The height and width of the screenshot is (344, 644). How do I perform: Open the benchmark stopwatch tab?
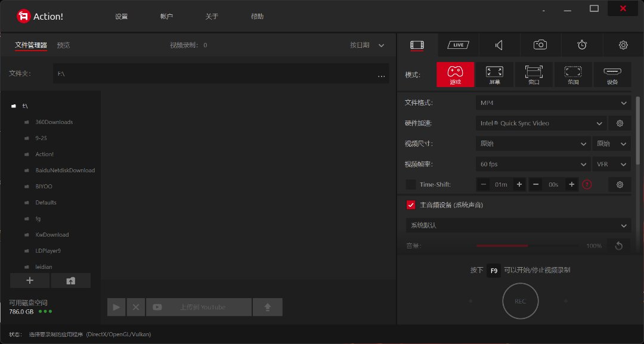coord(582,45)
